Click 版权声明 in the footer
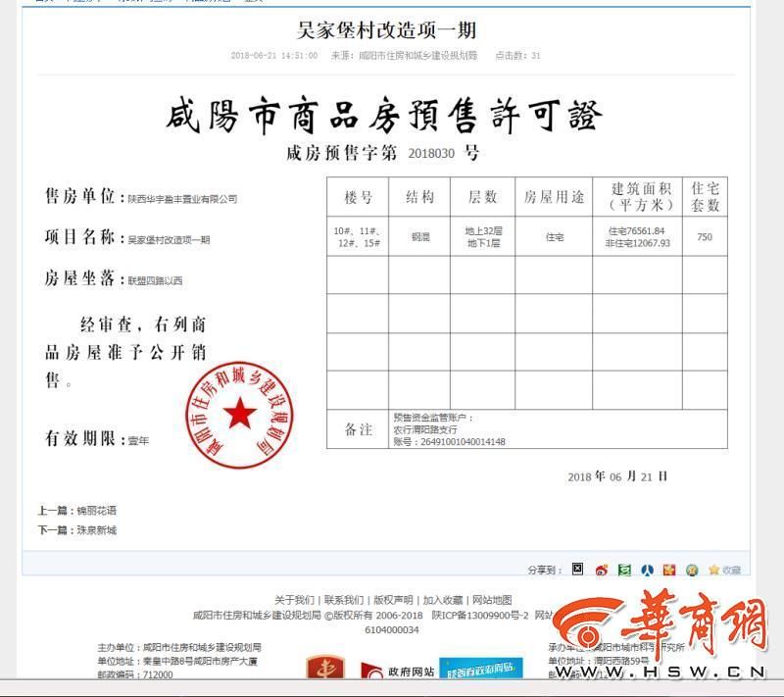The width and height of the screenshot is (784, 697). [x=393, y=600]
